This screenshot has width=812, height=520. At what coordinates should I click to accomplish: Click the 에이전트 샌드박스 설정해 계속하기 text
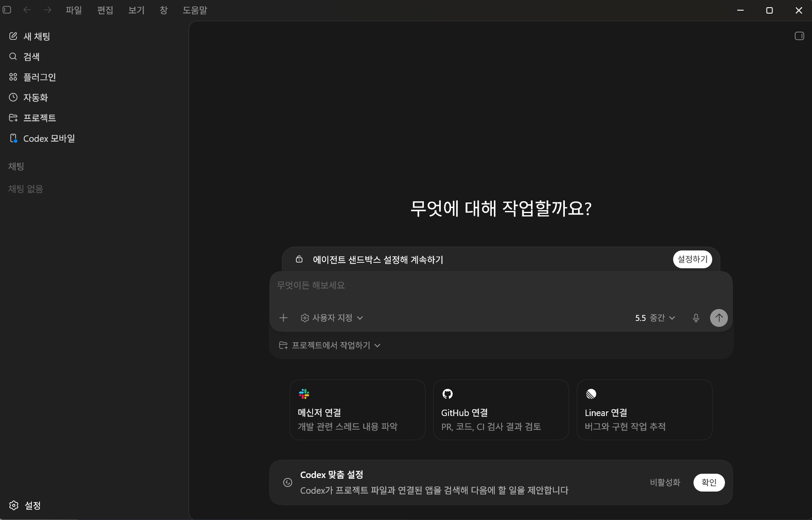pos(378,260)
